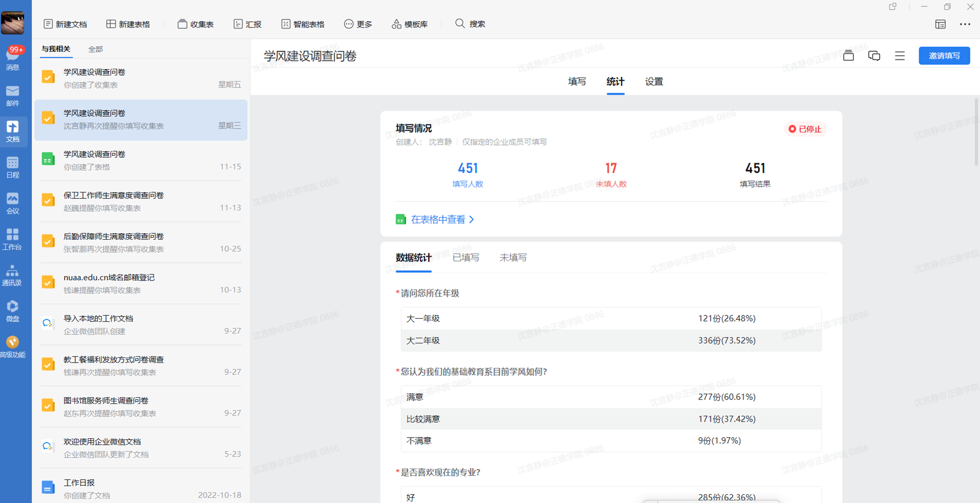The height and width of the screenshot is (503, 980).
Task: Click the comments icon beside invite button
Action: click(874, 56)
